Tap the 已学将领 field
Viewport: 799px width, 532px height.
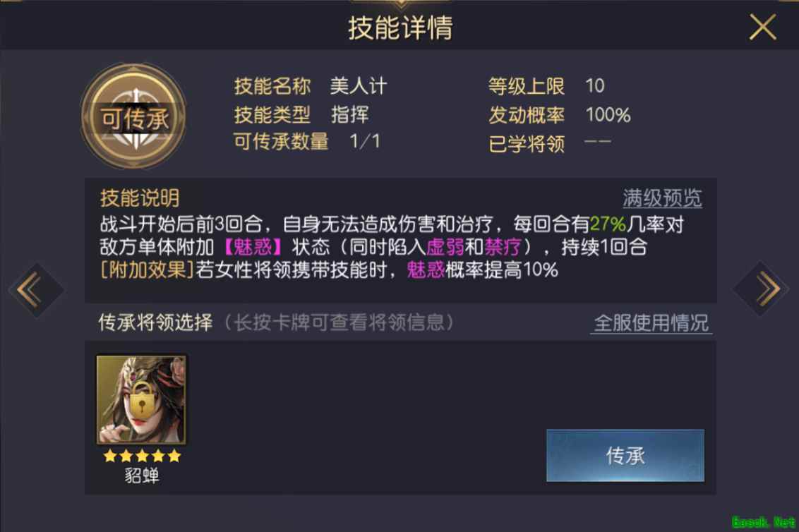[549, 144]
